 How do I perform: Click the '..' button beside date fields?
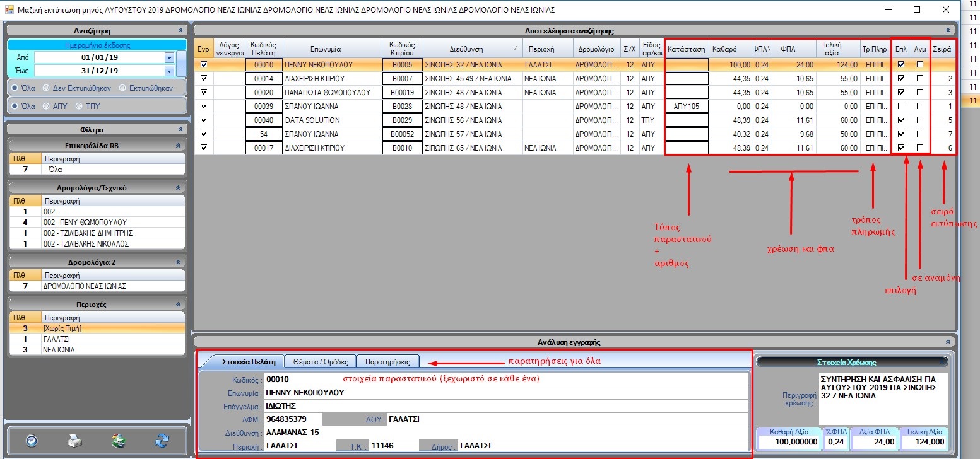pyautogui.click(x=181, y=64)
